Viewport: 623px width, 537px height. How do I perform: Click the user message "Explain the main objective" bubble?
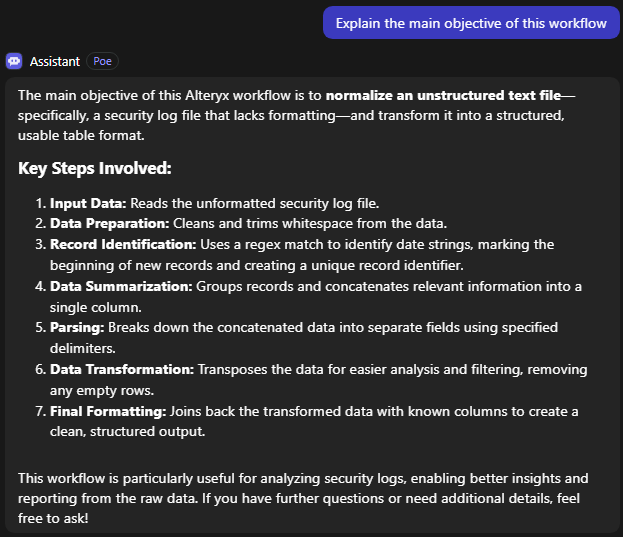(471, 23)
